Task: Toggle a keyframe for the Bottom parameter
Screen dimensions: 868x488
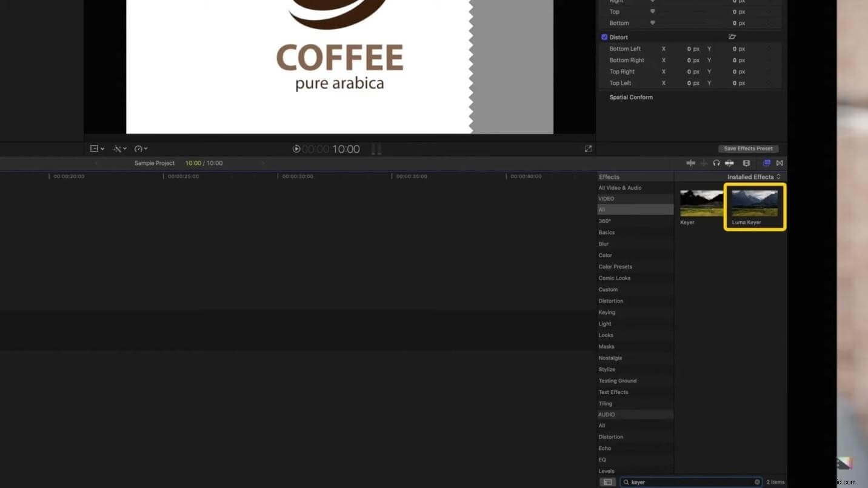Action: (x=652, y=23)
